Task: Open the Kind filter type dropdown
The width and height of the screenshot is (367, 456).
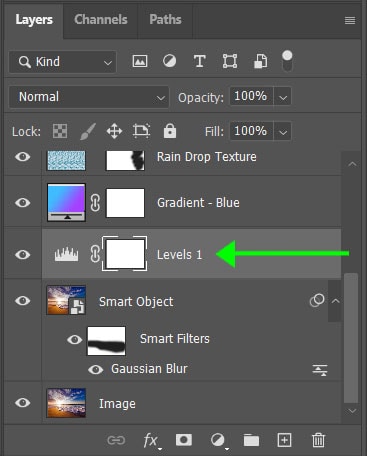Action: point(63,62)
